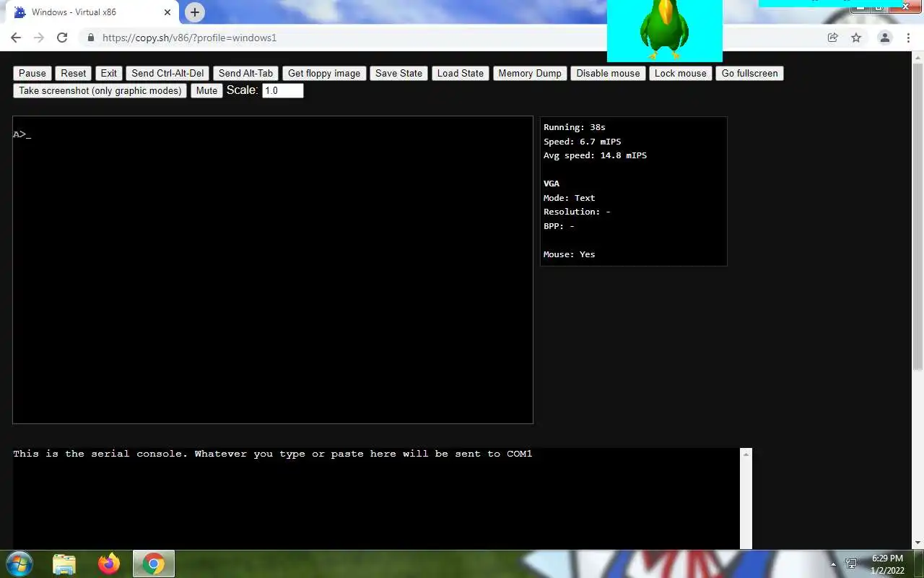Click the Scale input field
This screenshot has height=578, width=924.
(282, 90)
